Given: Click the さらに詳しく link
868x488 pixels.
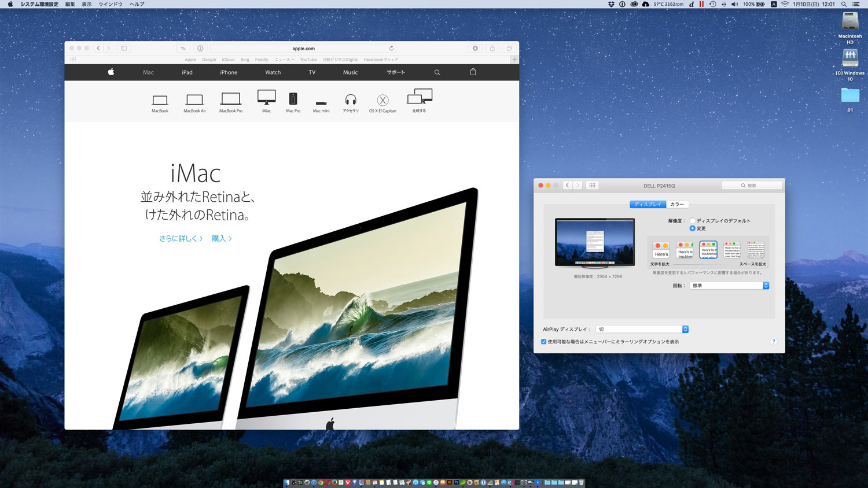Looking at the screenshot, I should (x=181, y=238).
